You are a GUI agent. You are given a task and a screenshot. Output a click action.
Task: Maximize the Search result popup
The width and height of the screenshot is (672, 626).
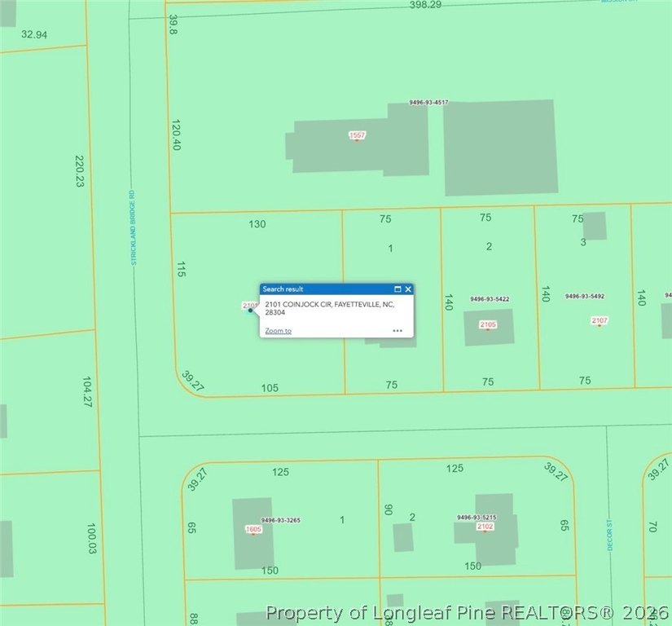point(397,289)
